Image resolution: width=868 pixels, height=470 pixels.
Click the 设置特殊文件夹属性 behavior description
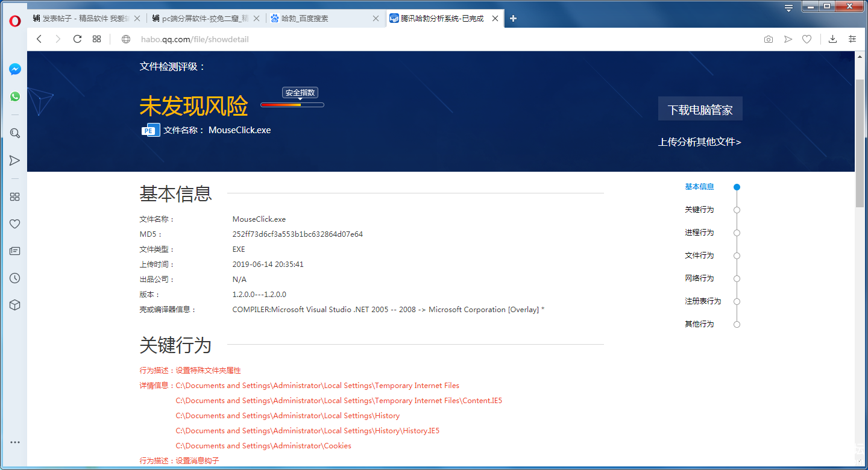coord(208,371)
